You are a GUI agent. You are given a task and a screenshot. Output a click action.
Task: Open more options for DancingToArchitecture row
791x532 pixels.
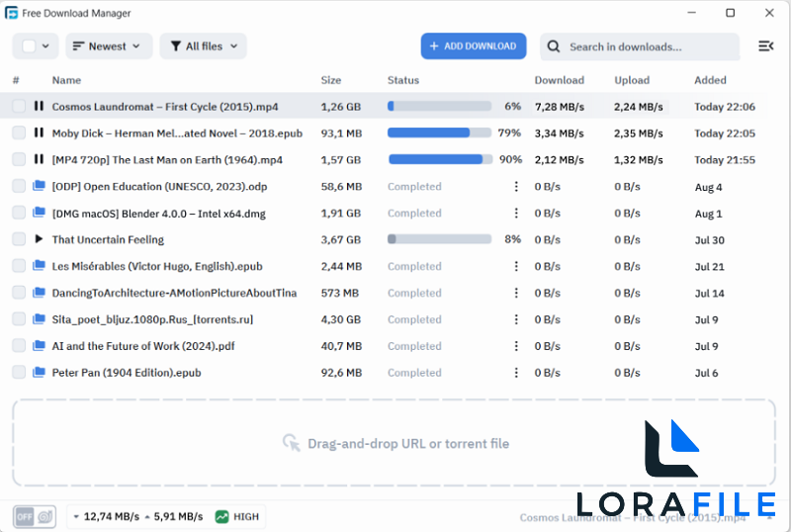[516, 293]
